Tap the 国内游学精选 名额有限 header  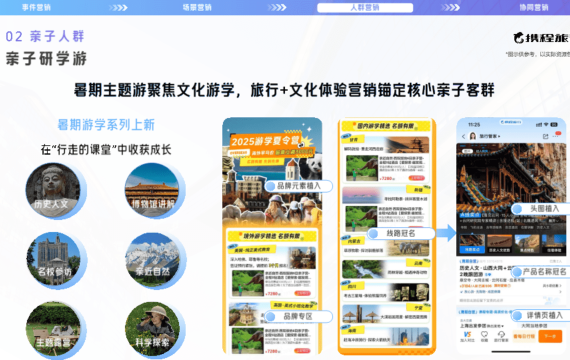pyautogui.click(x=386, y=126)
